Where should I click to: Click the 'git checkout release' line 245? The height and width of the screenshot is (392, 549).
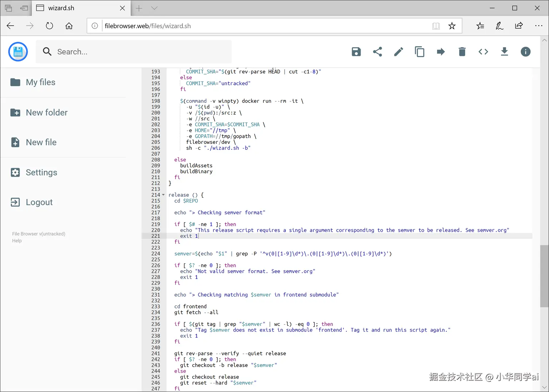pos(209,377)
